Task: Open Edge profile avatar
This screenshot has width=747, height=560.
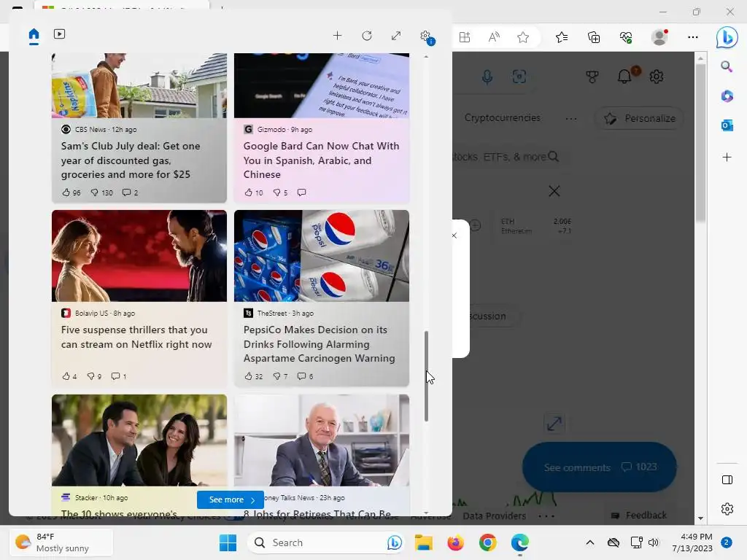Action: coord(659,37)
